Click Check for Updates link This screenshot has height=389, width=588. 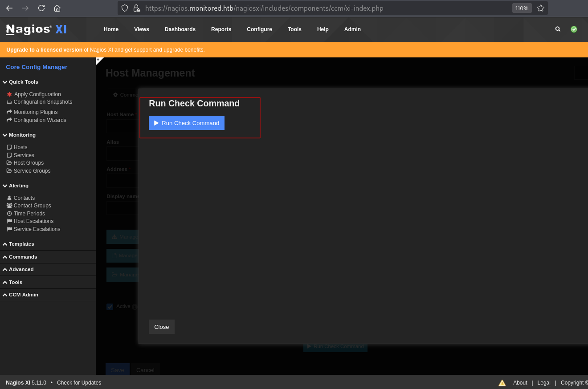[x=79, y=383]
